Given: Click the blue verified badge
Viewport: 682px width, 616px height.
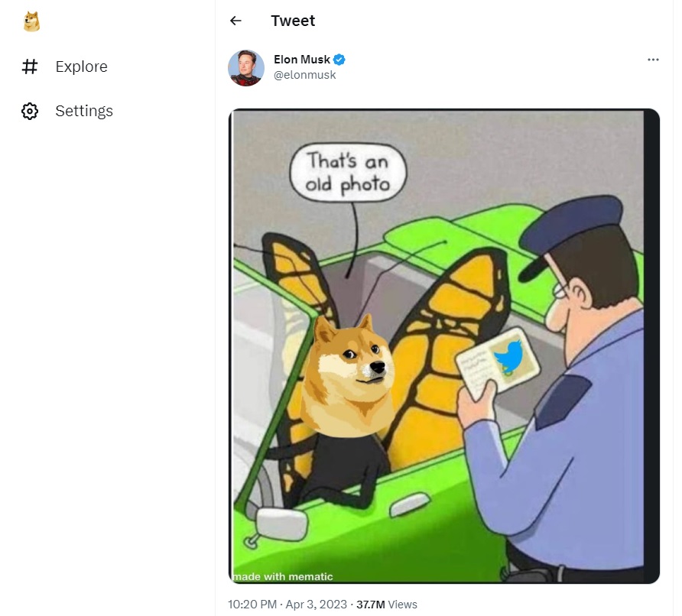Looking at the screenshot, I should [339, 60].
